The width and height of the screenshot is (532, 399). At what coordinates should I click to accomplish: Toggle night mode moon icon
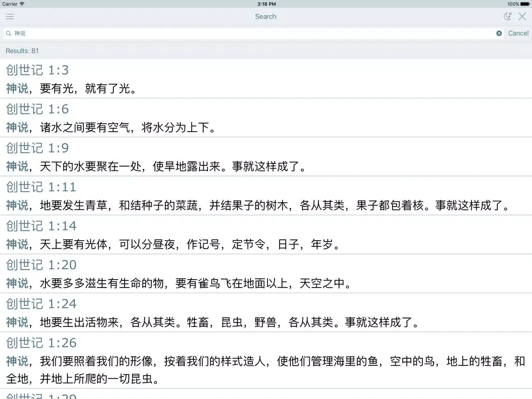[508, 16]
